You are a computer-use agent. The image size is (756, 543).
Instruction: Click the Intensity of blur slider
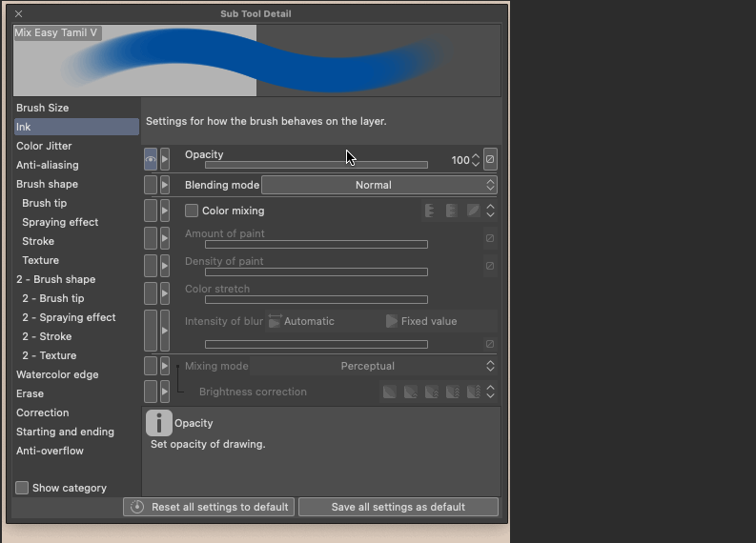(317, 344)
